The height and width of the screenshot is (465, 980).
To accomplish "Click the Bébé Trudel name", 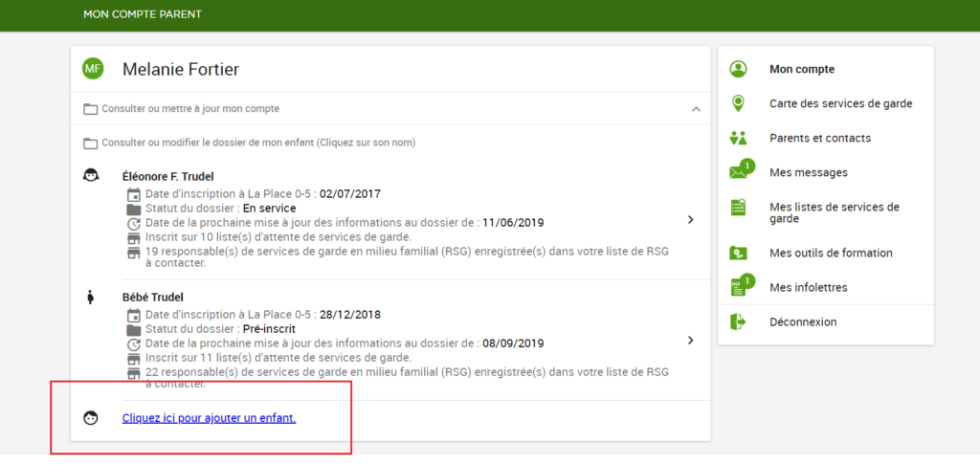I will (x=152, y=297).
